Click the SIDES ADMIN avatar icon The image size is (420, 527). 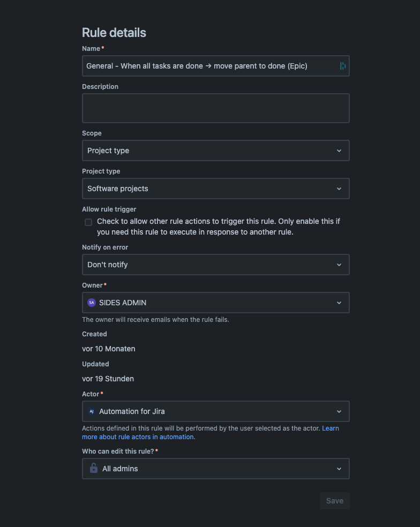click(x=91, y=302)
